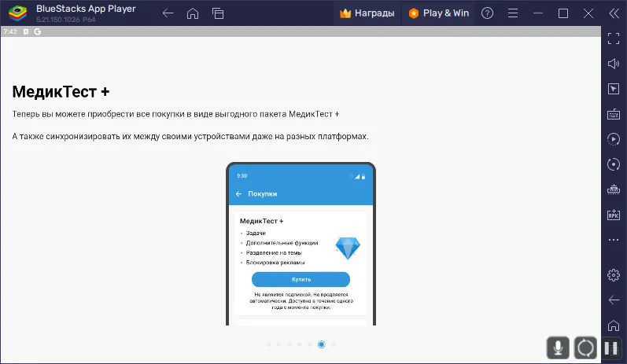Open the help question mark icon

tap(487, 13)
